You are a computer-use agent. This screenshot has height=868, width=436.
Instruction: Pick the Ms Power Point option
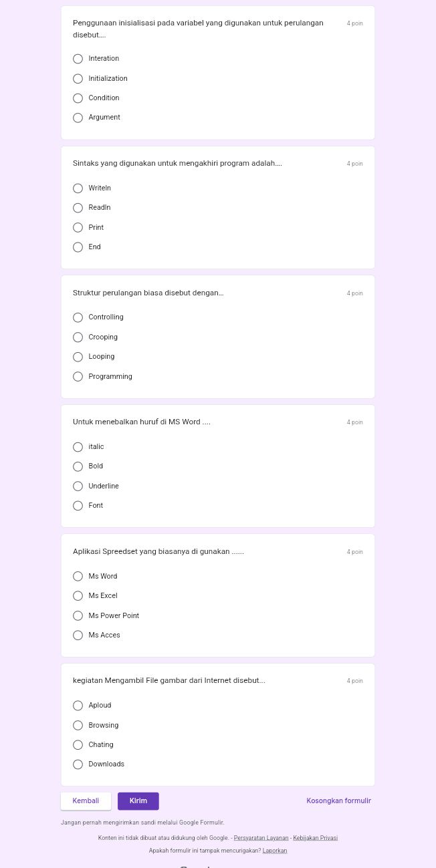(x=78, y=616)
